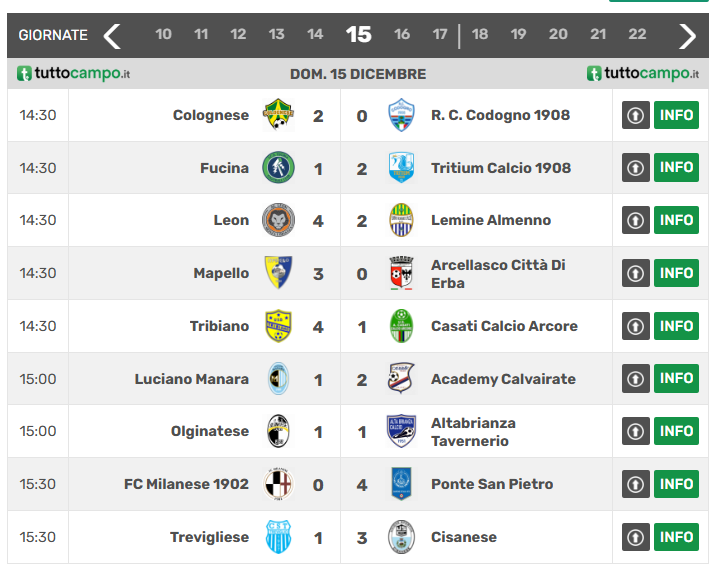The image size is (717, 573).
Task: Open the Luciano Manara team link
Action: (x=192, y=379)
